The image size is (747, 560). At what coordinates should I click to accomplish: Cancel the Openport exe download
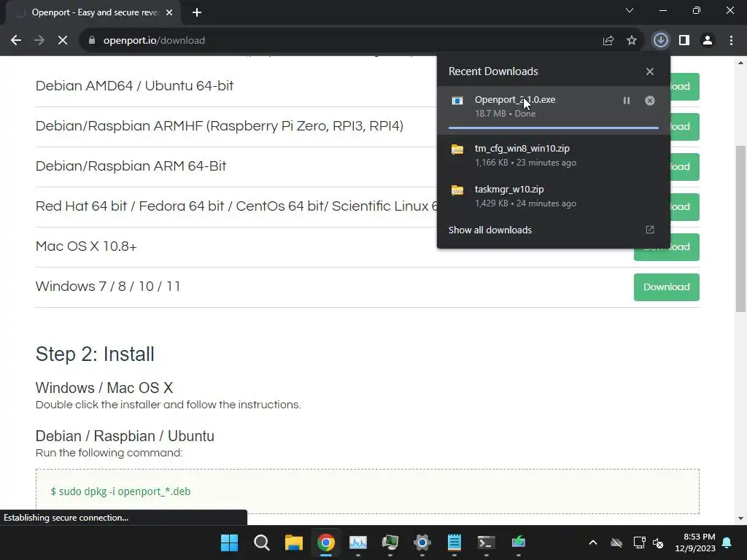pos(650,101)
